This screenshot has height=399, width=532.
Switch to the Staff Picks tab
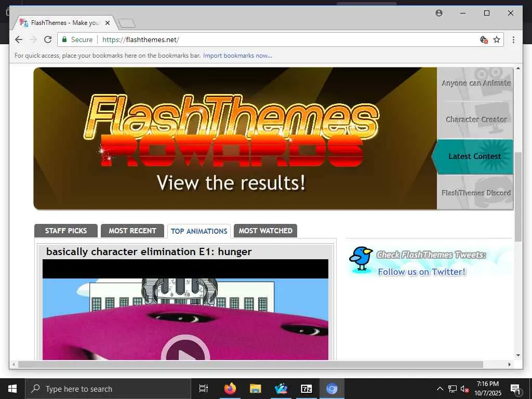(66, 231)
